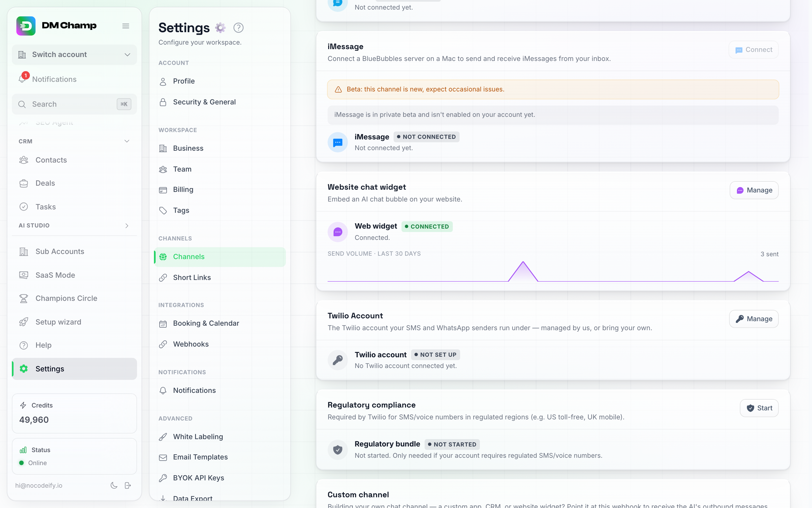Click the hi@nocodeify.io account email

tap(39, 485)
